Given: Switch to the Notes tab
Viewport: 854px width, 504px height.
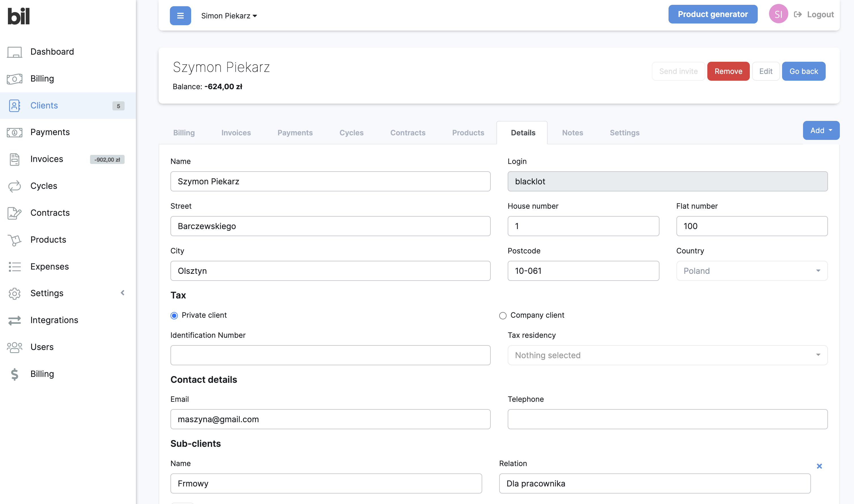Looking at the screenshot, I should 572,133.
